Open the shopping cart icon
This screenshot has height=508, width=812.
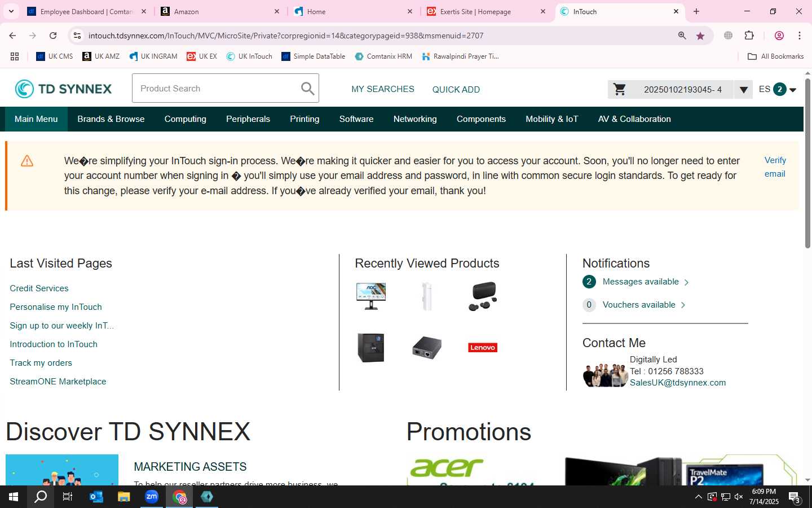[x=619, y=89]
